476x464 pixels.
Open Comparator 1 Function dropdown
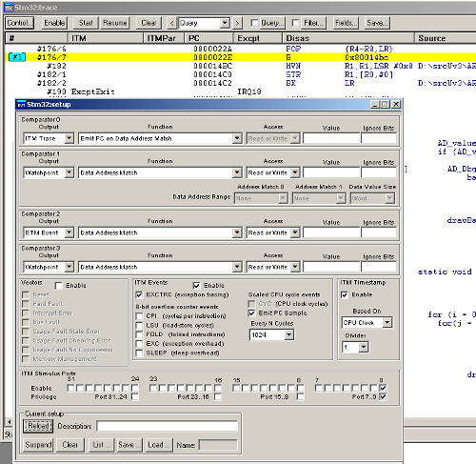[x=237, y=172]
